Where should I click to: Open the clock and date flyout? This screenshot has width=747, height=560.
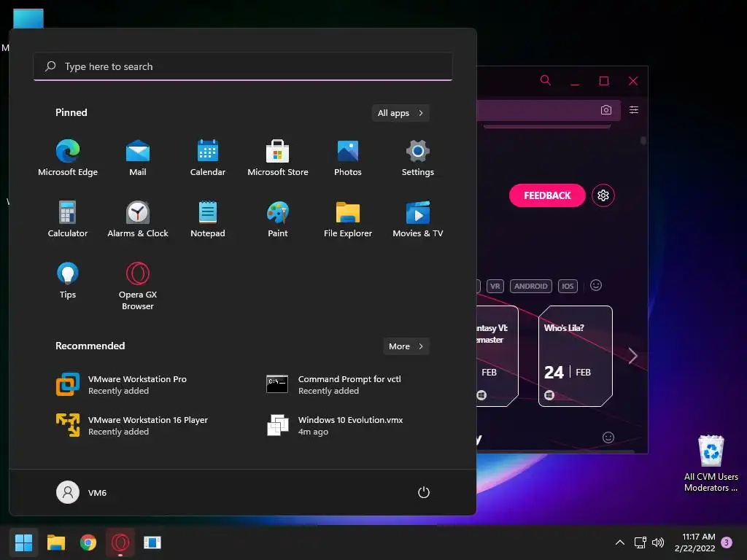(x=695, y=542)
